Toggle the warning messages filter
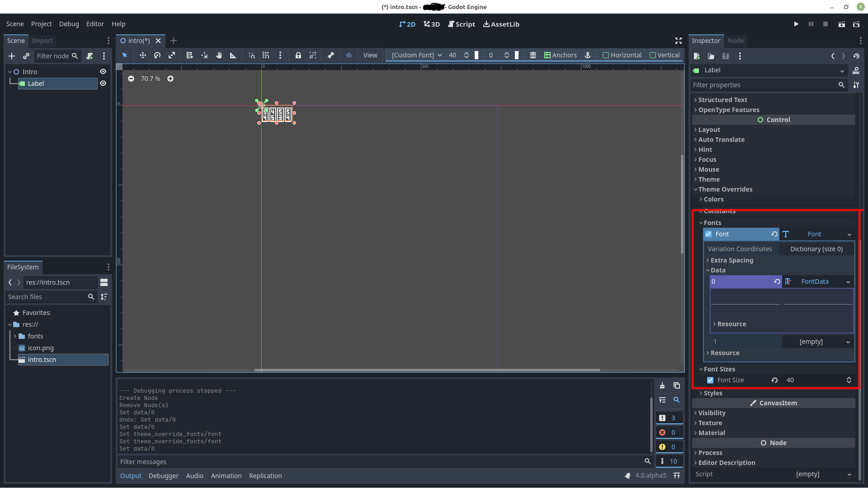 (x=669, y=447)
